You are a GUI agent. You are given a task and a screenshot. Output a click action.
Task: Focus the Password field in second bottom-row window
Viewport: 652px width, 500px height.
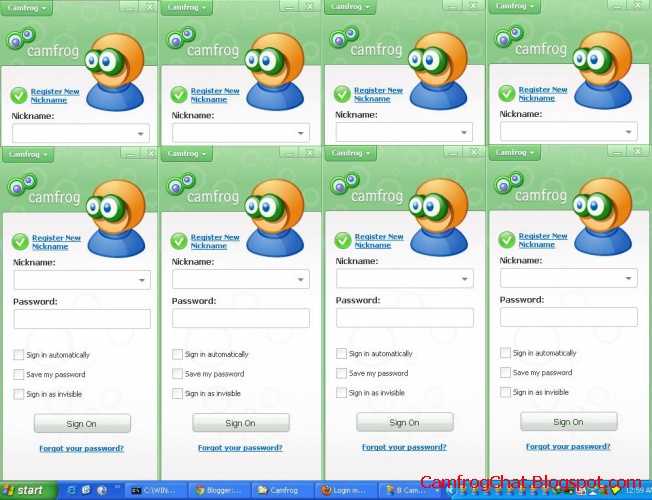pyautogui.click(x=241, y=318)
